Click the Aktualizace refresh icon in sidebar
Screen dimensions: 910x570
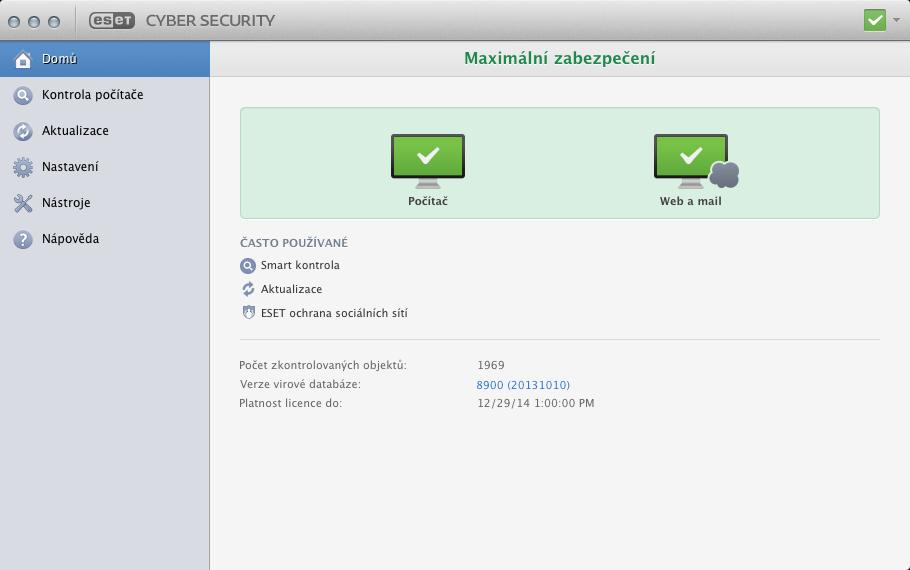click(x=23, y=131)
